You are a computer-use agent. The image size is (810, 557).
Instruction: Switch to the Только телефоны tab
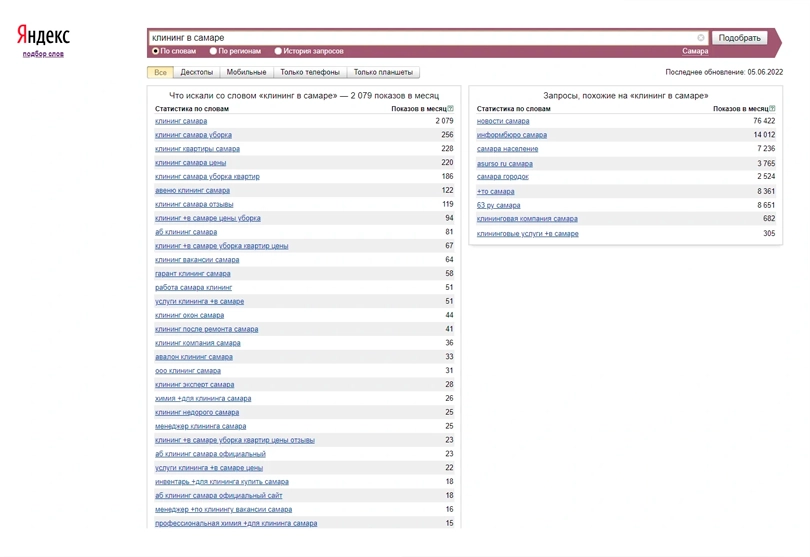[x=310, y=72]
